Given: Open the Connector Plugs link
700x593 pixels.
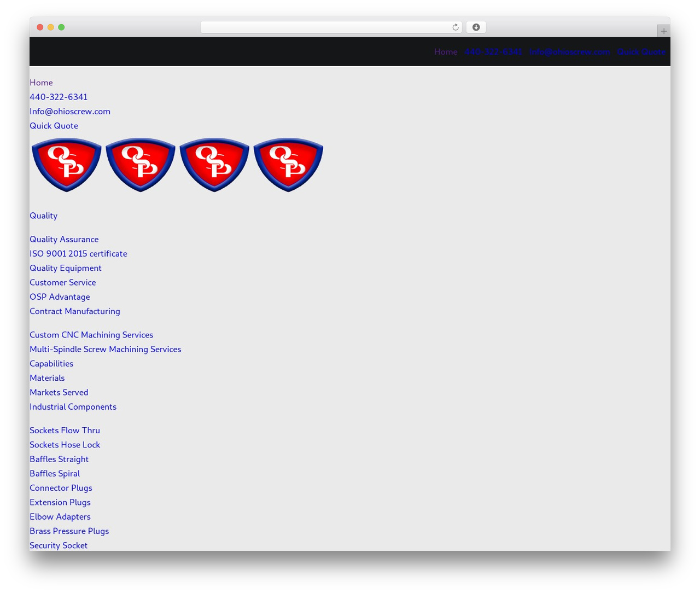Looking at the screenshot, I should click(x=61, y=488).
